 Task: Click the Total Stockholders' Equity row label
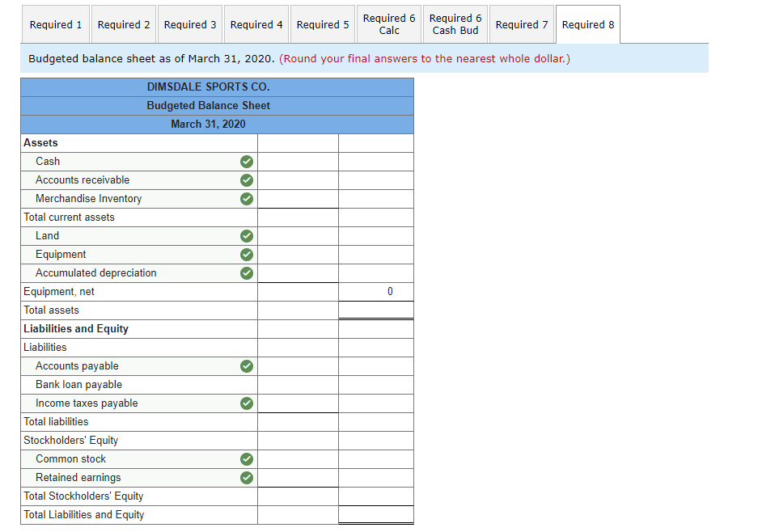(83, 496)
